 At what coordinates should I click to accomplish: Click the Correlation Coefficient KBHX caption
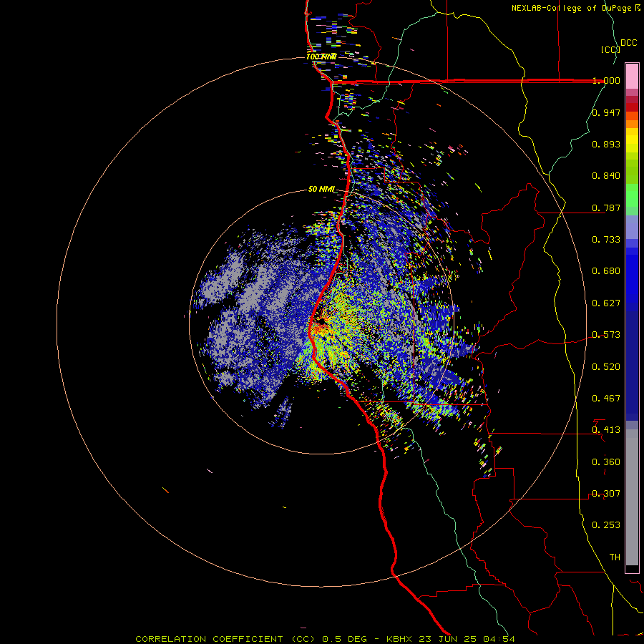(325, 639)
